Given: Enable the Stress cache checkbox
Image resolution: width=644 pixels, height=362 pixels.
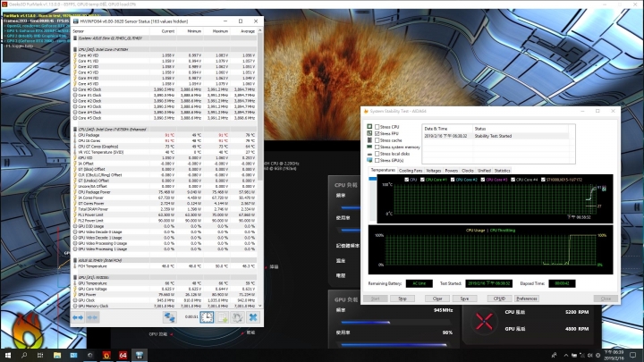Looking at the screenshot, I should pyautogui.click(x=377, y=140).
